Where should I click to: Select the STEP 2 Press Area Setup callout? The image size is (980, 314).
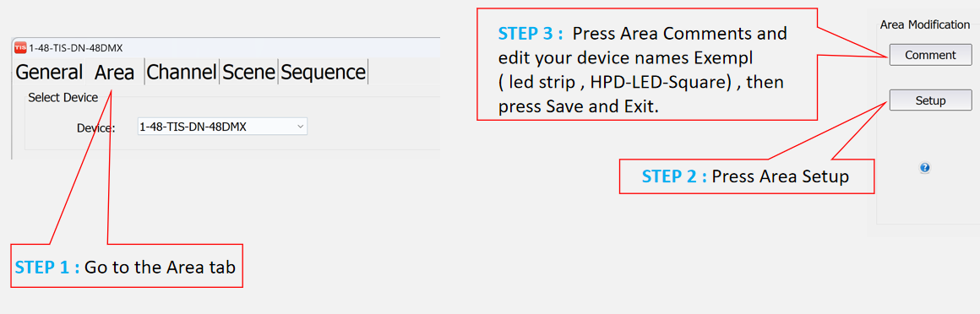(x=746, y=176)
